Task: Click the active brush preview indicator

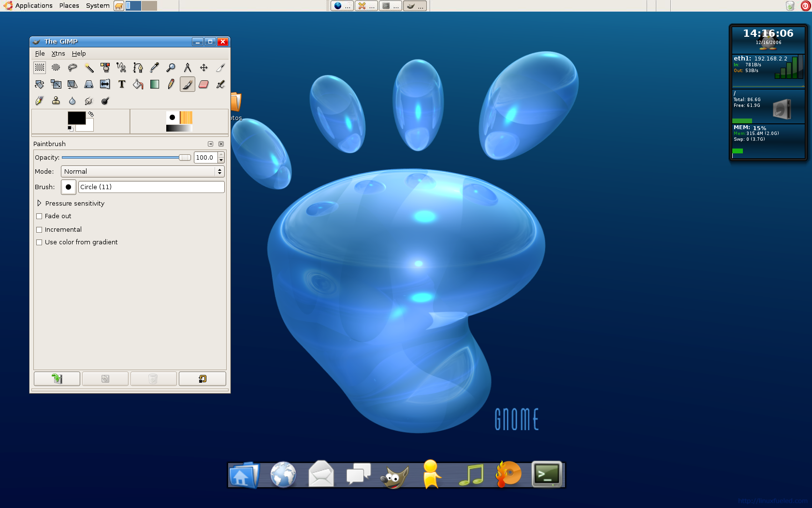Action: point(172,118)
